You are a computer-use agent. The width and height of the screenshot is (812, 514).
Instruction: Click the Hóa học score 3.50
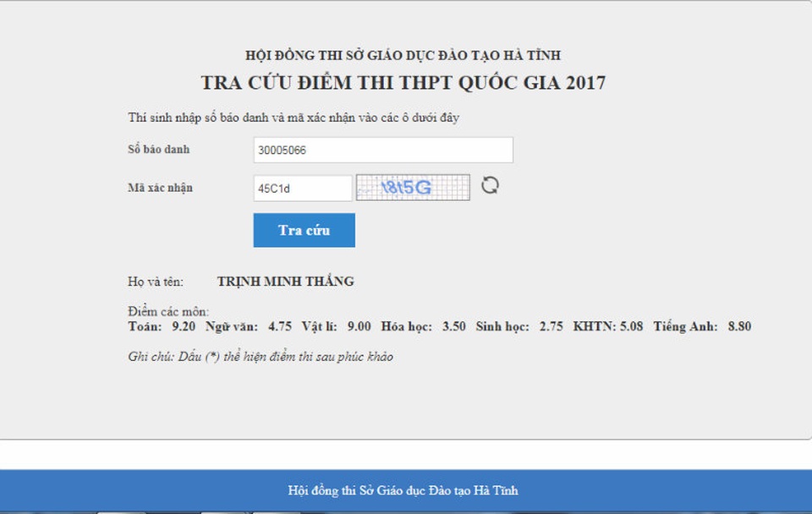click(x=453, y=326)
